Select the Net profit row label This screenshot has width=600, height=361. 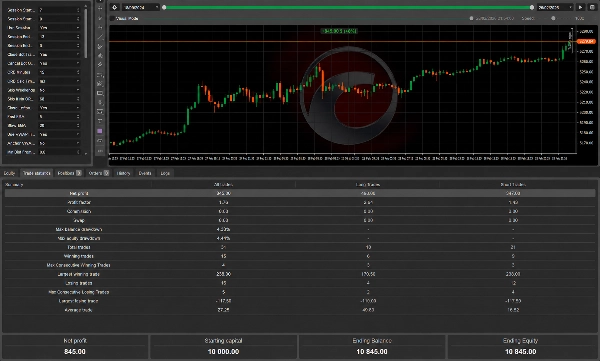79,193
